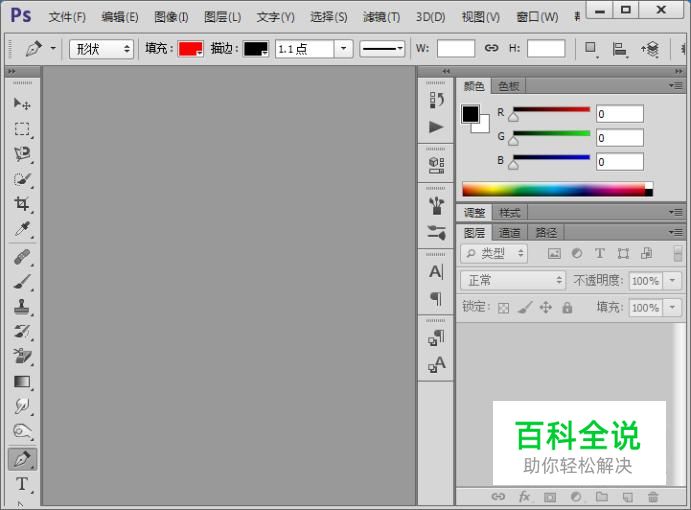Open the History panel icon
Viewport: 691px width, 510px height.
(436, 100)
